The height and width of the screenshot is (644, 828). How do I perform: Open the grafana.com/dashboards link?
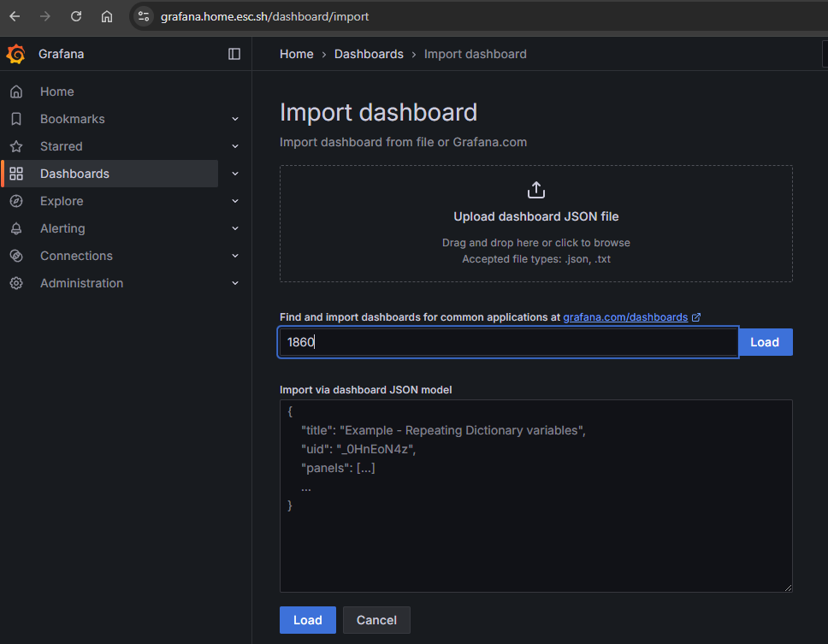click(625, 317)
